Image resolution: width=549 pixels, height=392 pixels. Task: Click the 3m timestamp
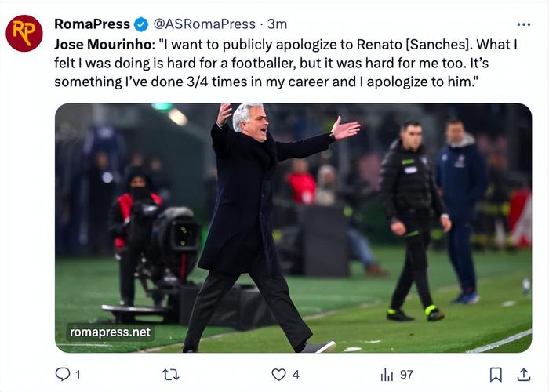(x=277, y=24)
